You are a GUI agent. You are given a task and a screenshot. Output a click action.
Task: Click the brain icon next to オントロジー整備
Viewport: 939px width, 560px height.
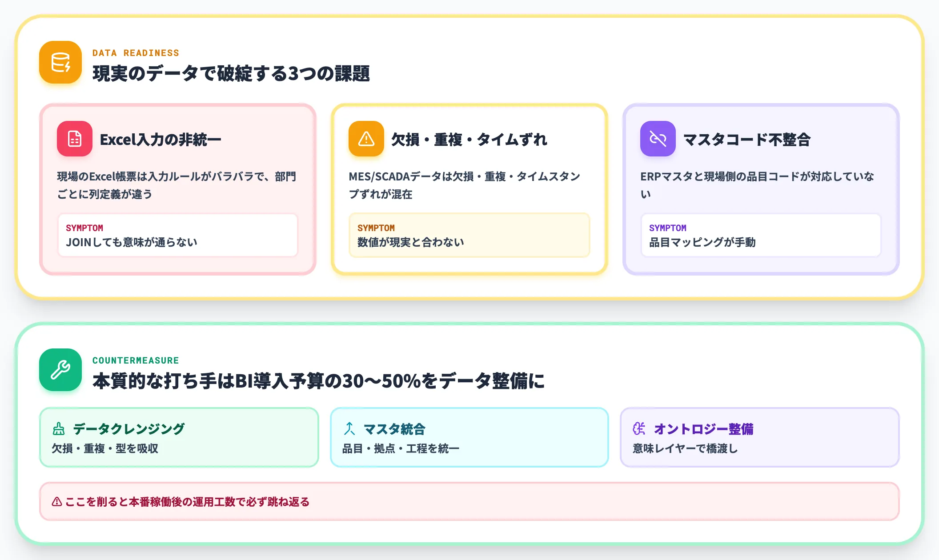[x=639, y=429]
